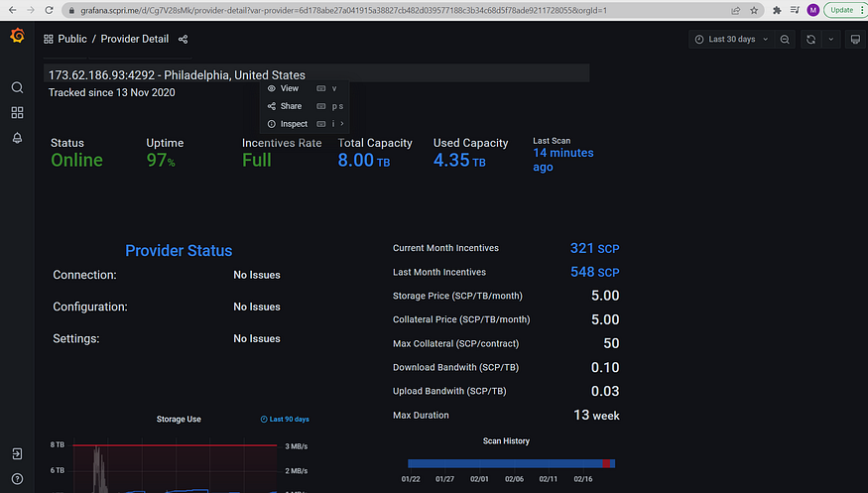Open the search dashboards icon in sidebar
The image size is (868, 493).
(x=17, y=87)
